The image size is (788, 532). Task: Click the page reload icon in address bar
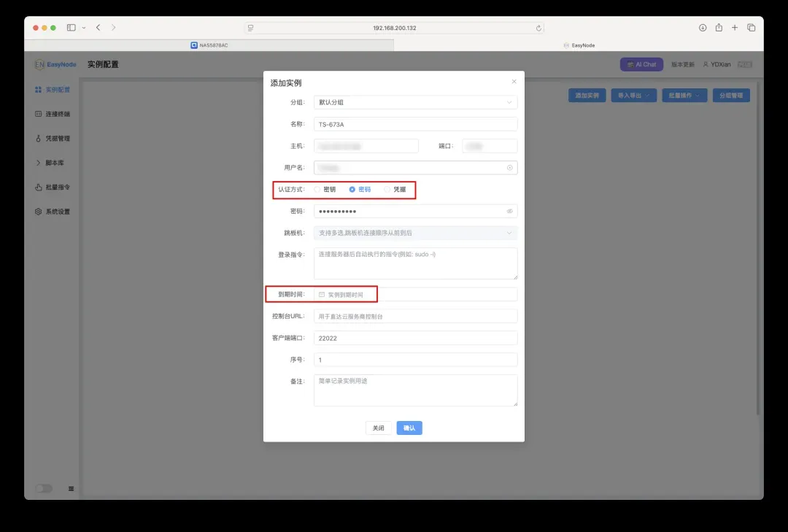click(x=538, y=28)
